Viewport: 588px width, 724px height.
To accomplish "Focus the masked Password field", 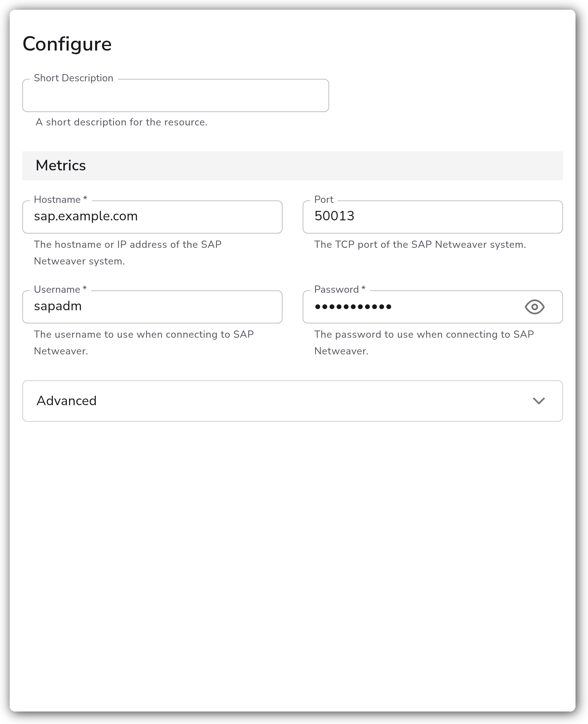I will coord(432,307).
